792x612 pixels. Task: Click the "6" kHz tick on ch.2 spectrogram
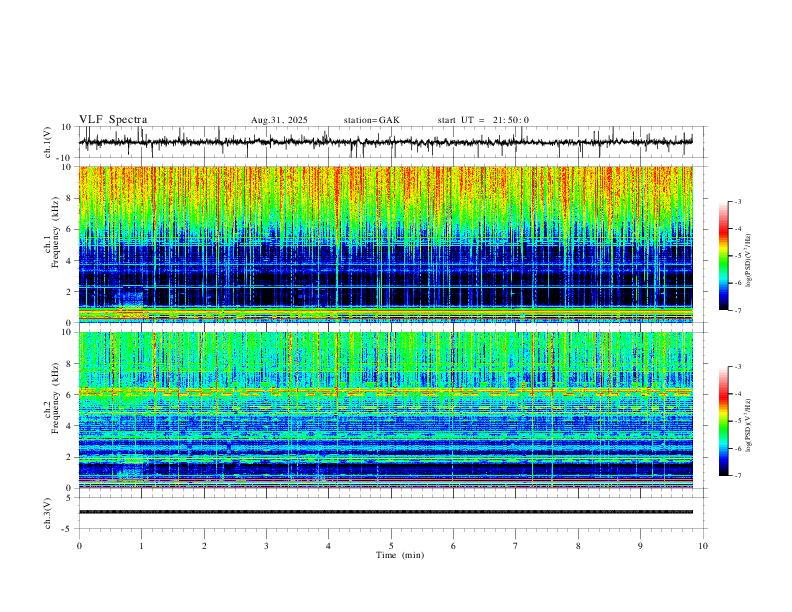69,395
